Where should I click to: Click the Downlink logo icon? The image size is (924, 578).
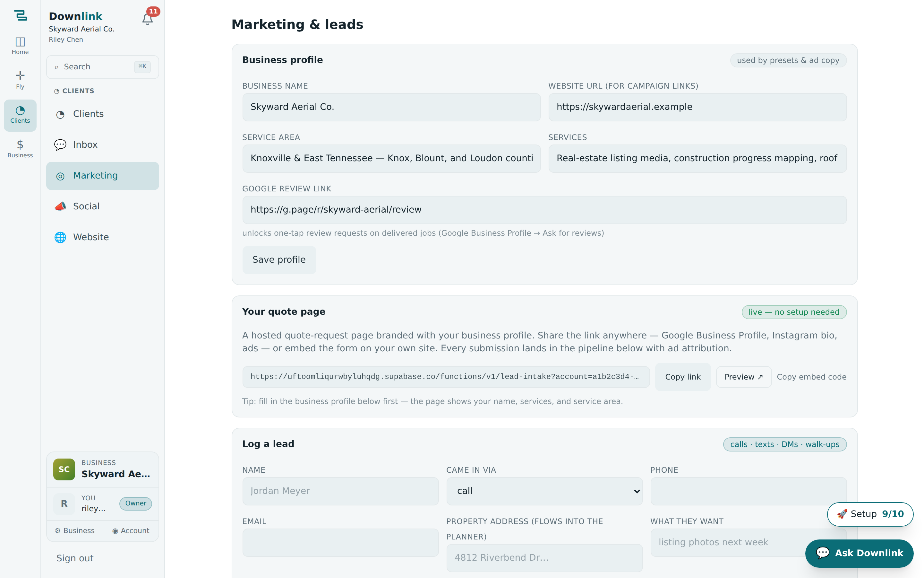coord(20,15)
